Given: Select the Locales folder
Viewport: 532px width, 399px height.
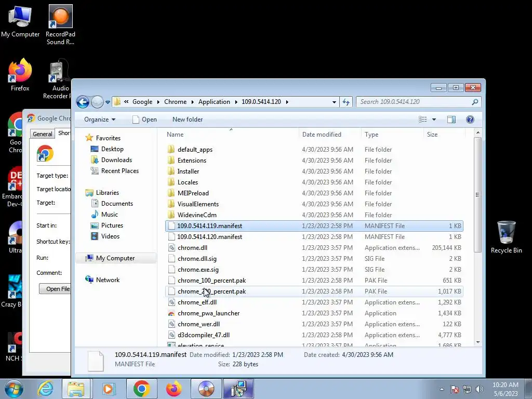Looking at the screenshot, I should coord(314,182).
